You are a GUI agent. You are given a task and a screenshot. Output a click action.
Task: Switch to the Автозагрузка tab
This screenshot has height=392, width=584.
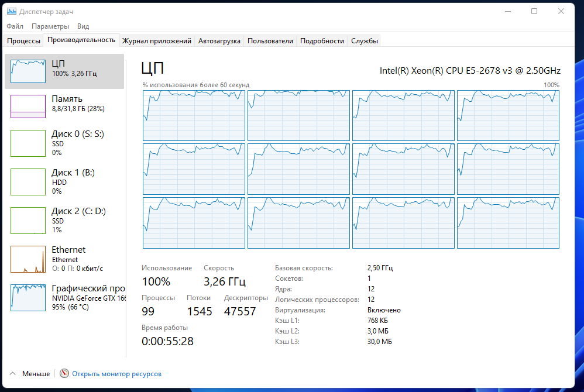click(219, 41)
